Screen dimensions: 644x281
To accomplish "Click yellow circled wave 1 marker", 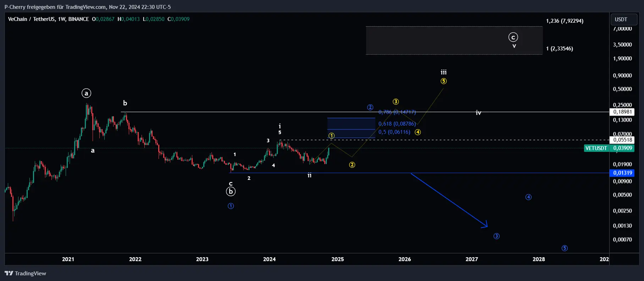I will (331, 136).
